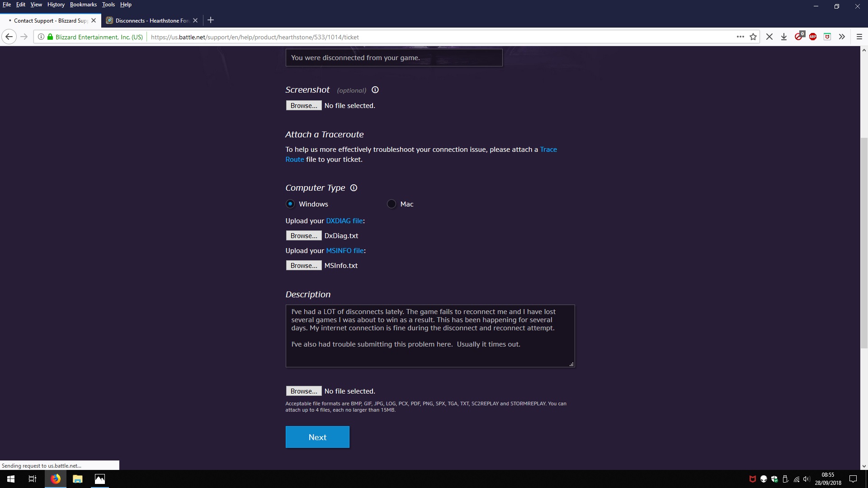Browse to replace the DxDiag.txt file
Image resolution: width=868 pixels, height=488 pixels.
click(304, 236)
